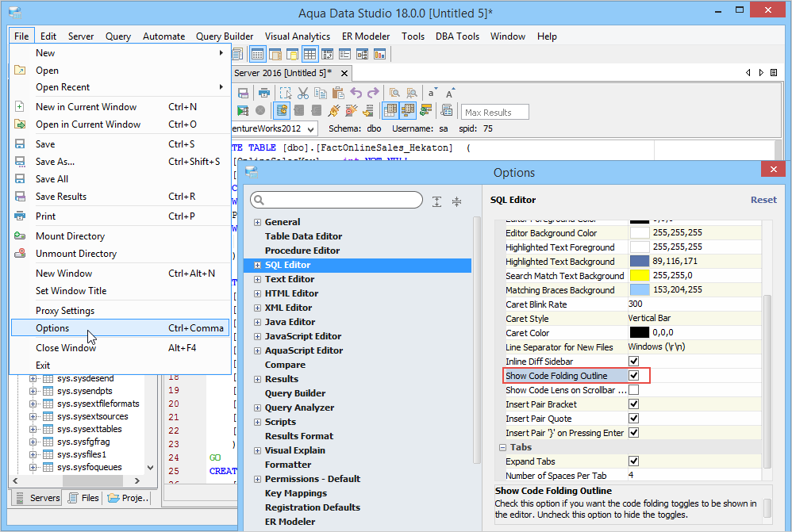792x532 pixels.
Task: Select Options in the File menu
Action: 52,328
